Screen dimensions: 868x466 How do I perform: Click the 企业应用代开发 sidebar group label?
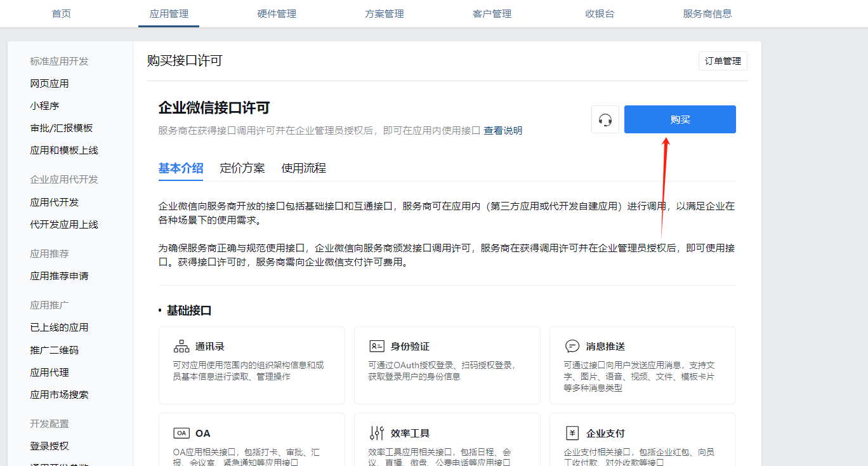point(64,180)
